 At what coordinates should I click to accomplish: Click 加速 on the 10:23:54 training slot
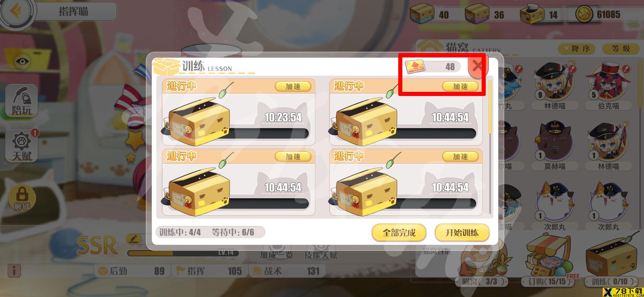tap(293, 87)
